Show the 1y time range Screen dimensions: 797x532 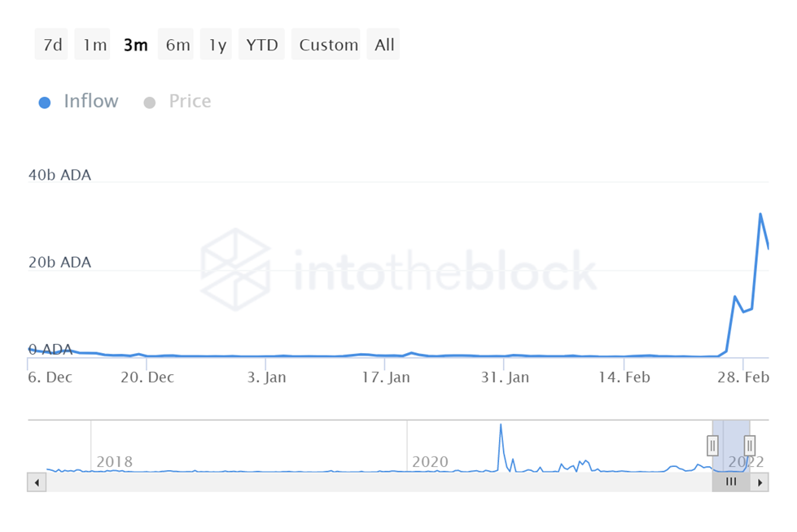[216, 44]
